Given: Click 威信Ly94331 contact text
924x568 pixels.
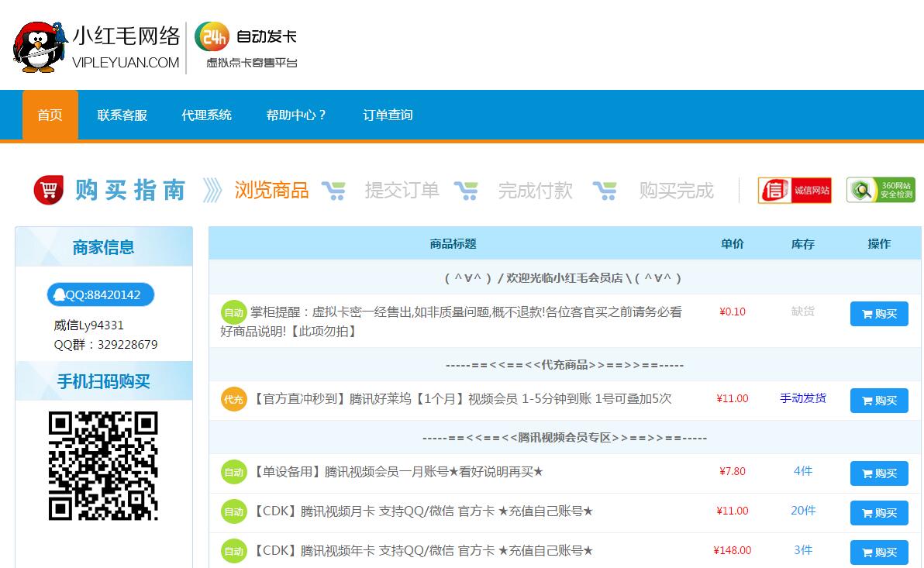Looking at the screenshot, I should (x=88, y=325).
